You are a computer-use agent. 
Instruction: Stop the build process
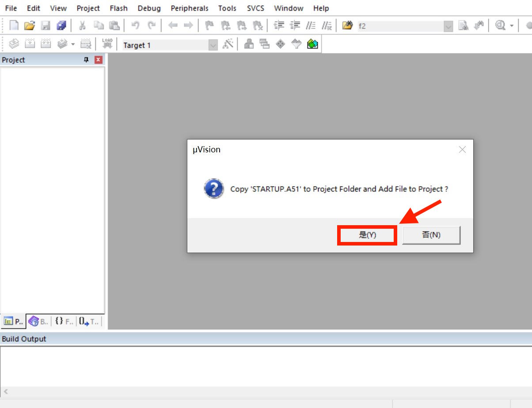86,44
